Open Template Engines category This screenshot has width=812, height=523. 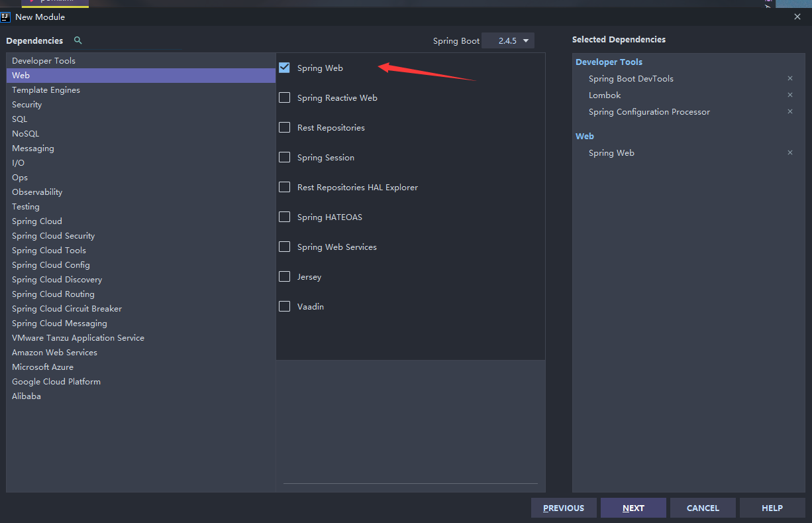tap(141, 89)
